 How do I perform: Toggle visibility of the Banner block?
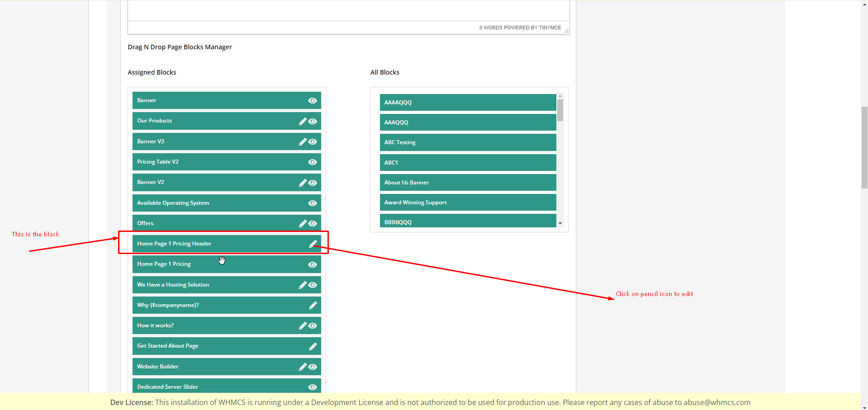tap(313, 101)
